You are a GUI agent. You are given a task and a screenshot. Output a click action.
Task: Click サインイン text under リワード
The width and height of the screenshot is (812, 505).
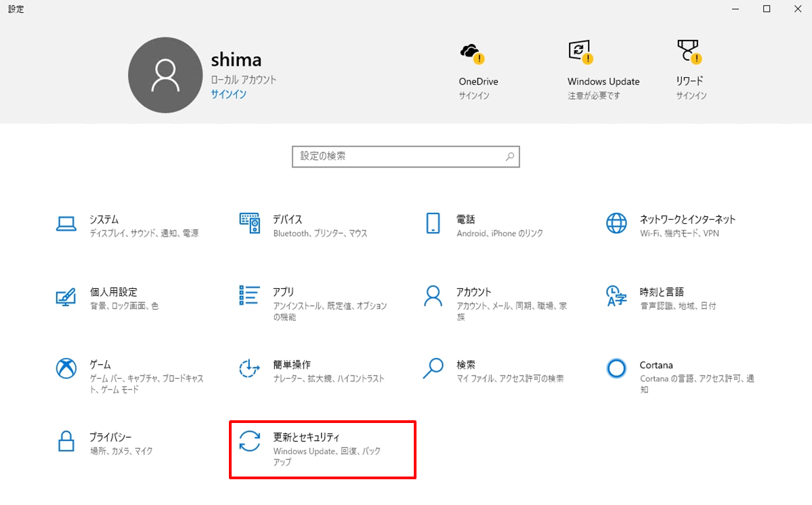[x=691, y=96]
